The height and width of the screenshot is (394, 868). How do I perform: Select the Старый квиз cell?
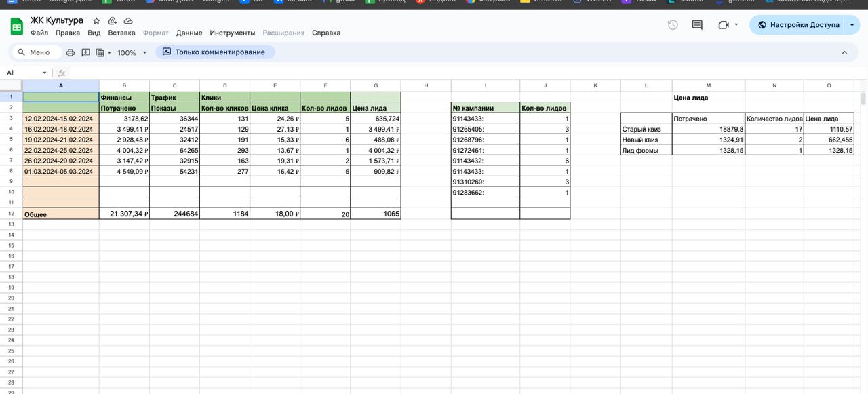pos(646,129)
